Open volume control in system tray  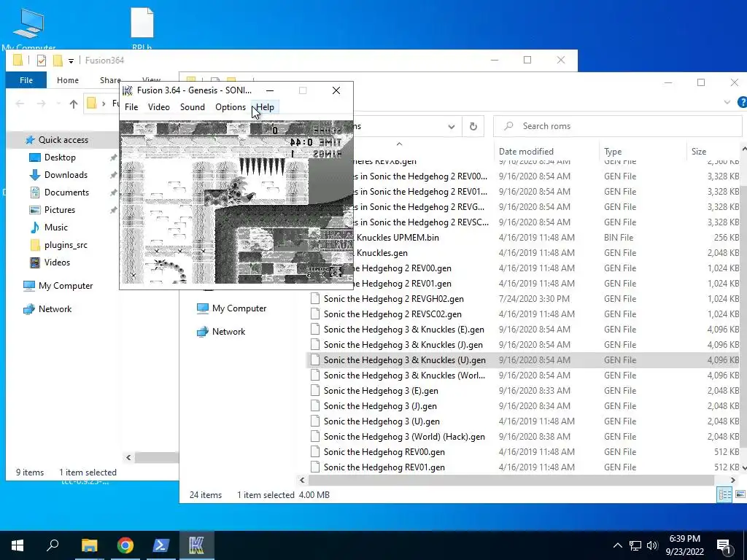[x=653, y=545]
